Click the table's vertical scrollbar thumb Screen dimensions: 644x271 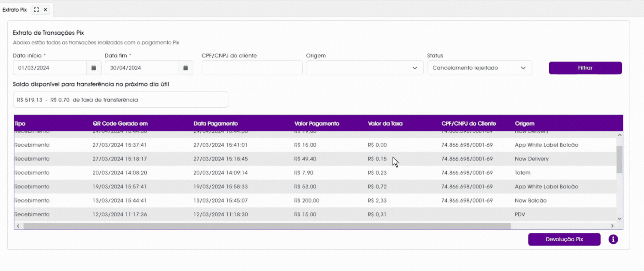coord(619,160)
